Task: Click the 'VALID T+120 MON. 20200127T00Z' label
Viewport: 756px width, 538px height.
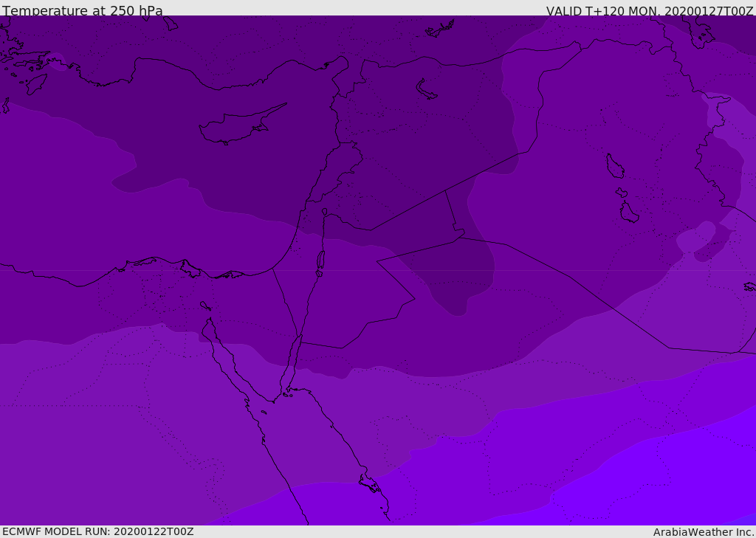Action: point(650,11)
